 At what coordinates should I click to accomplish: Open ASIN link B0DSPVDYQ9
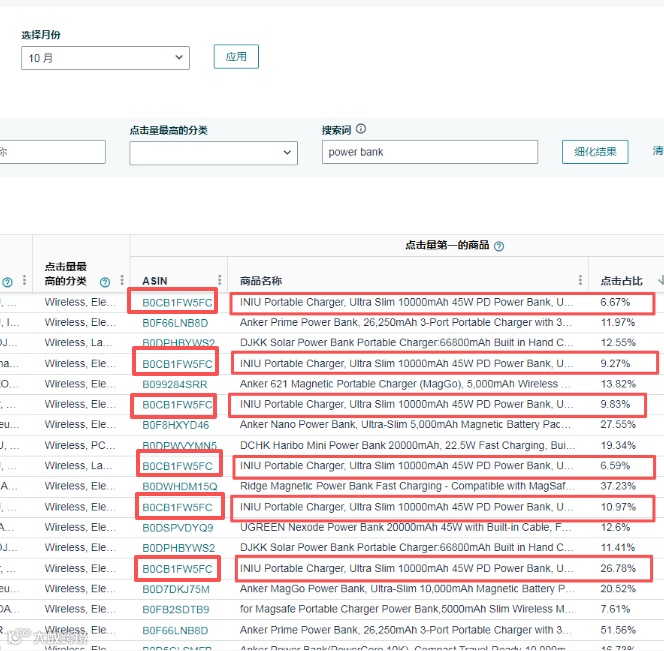tap(178, 528)
